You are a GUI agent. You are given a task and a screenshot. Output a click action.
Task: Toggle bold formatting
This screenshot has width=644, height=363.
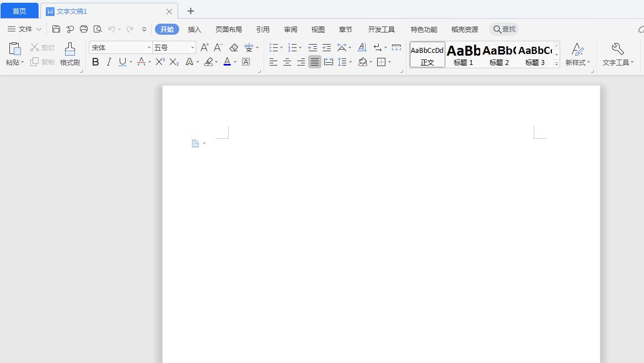[95, 62]
